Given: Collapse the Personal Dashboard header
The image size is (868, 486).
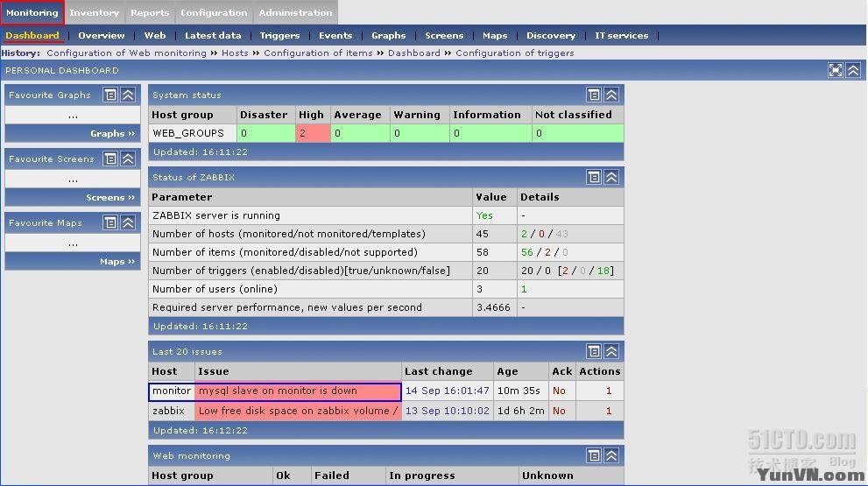Looking at the screenshot, I should pos(853,70).
